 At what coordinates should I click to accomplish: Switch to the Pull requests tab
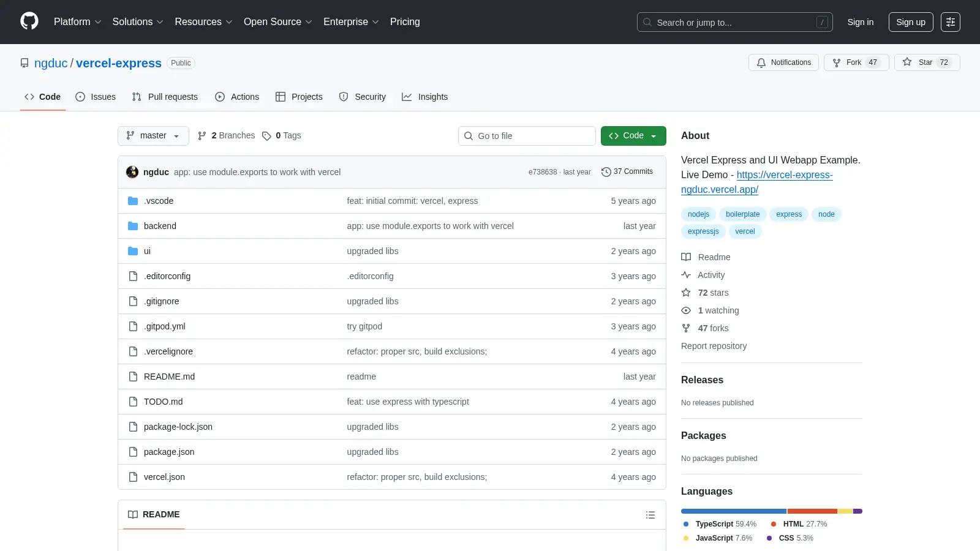pyautogui.click(x=165, y=97)
